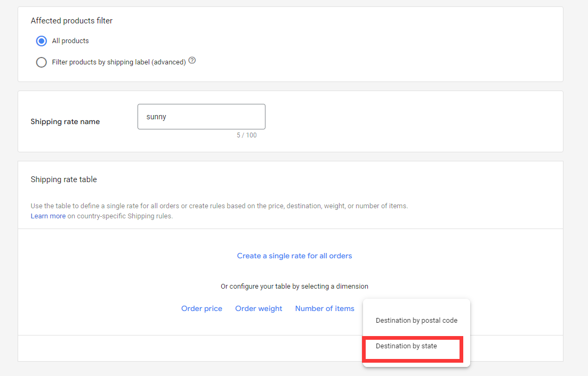This screenshot has height=376, width=588.
Task: Open the destination dimension dropdown panel
Action: click(x=416, y=332)
